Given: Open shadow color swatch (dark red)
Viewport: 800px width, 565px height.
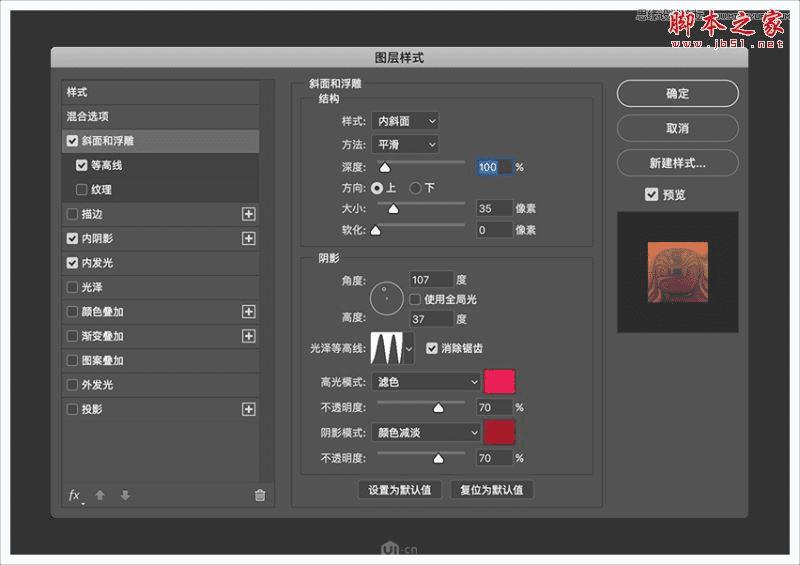Looking at the screenshot, I should (499, 433).
